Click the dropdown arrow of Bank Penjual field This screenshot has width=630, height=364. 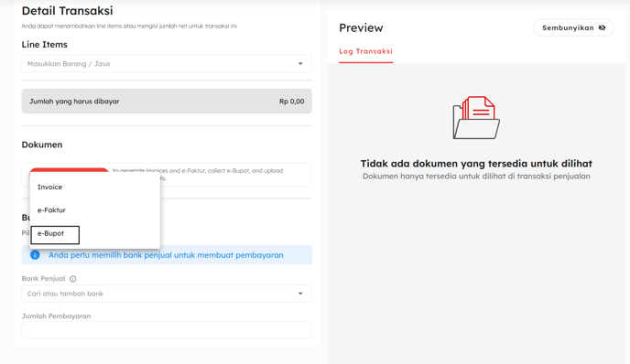(300, 294)
